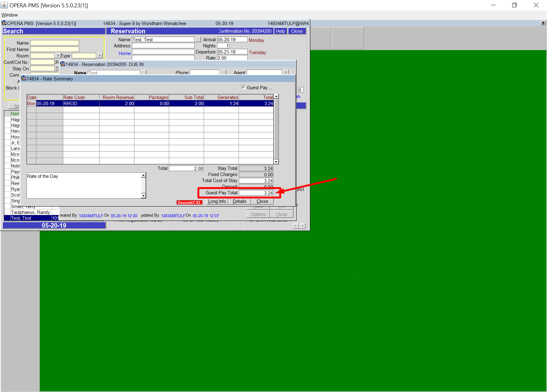
Task: Open the Window menu
Action: pos(9,15)
